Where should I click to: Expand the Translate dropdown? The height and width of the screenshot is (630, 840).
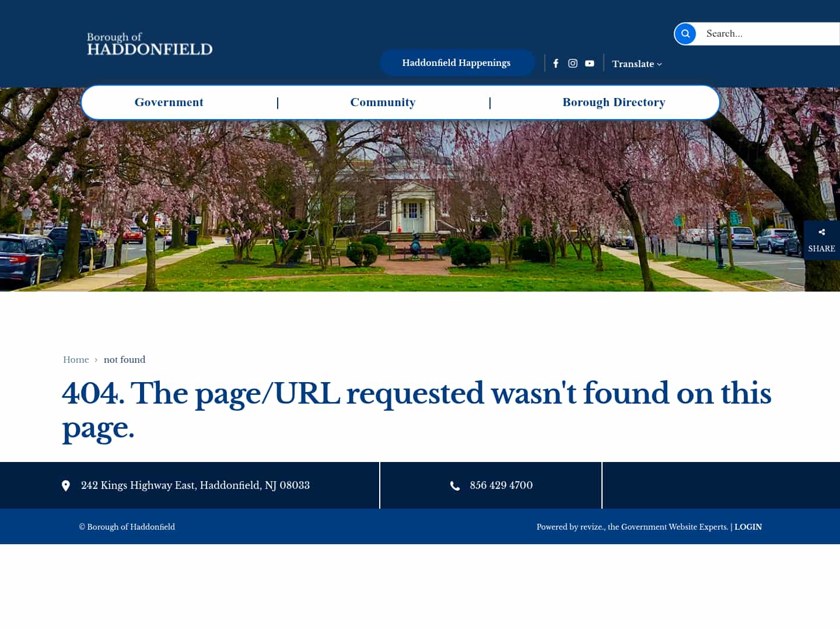click(637, 64)
